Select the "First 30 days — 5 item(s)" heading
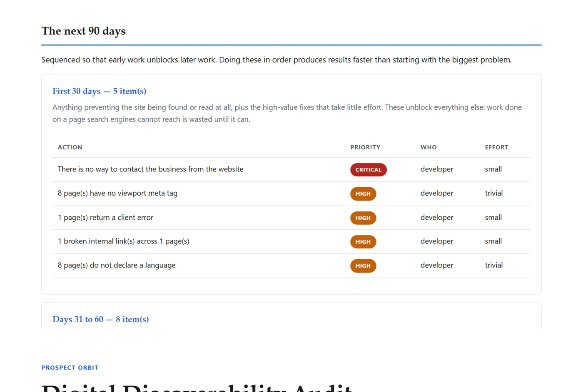The height and width of the screenshot is (392, 583). pyautogui.click(x=100, y=91)
